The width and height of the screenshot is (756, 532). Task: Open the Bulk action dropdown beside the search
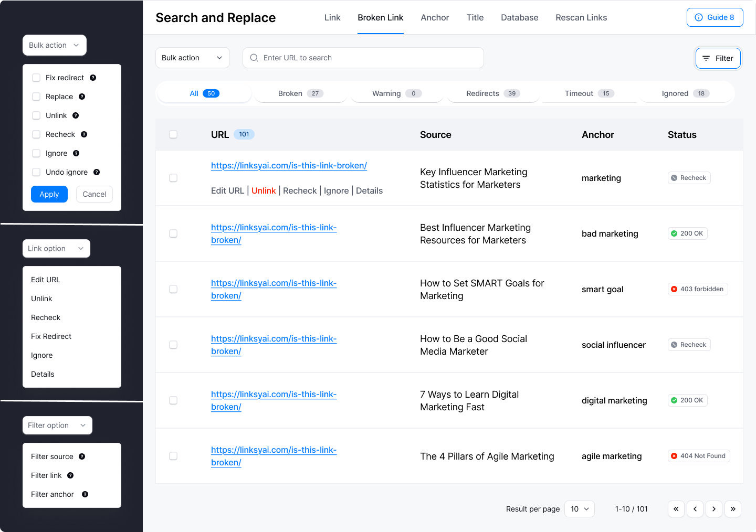192,58
